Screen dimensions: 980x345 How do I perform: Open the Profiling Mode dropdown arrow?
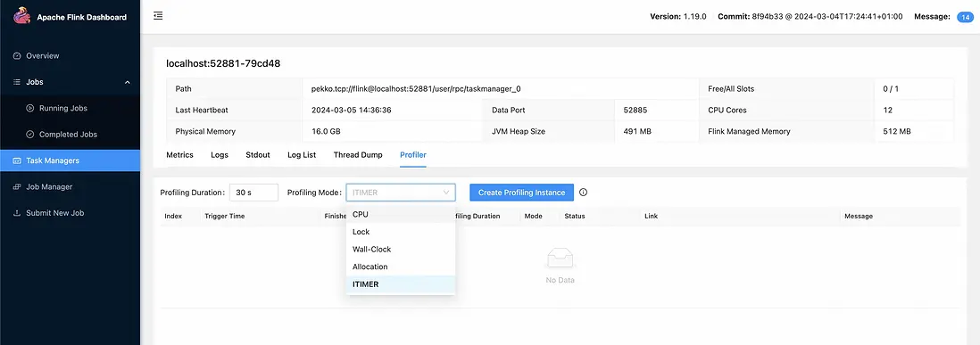tap(446, 193)
